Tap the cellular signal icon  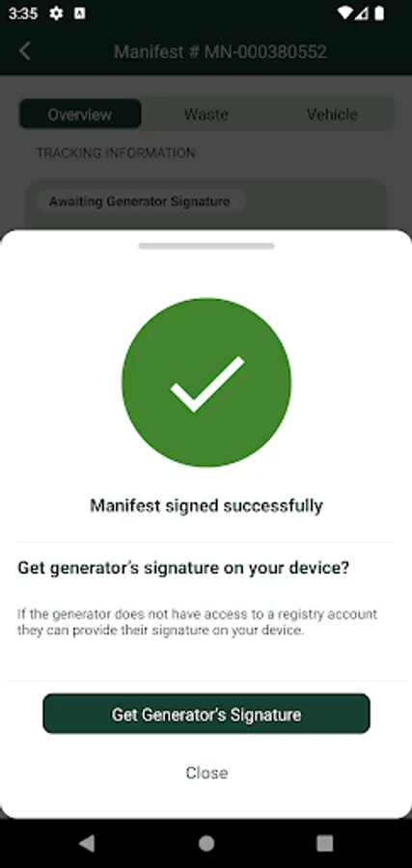[x=362, y=14]
